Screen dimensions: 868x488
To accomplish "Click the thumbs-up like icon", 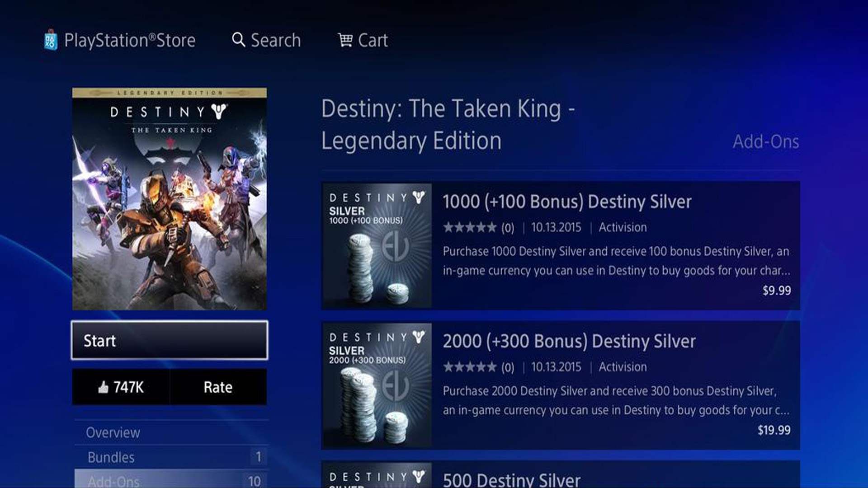I will click(104, 387).
